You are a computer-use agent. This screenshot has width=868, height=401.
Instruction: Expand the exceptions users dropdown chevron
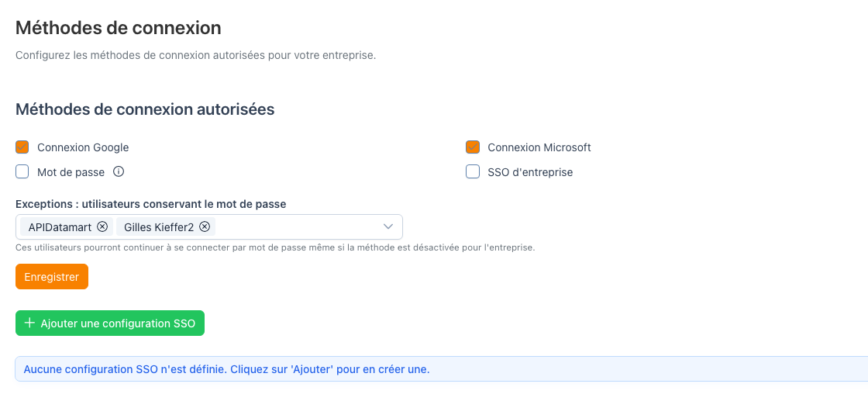(x=388, y=226)
